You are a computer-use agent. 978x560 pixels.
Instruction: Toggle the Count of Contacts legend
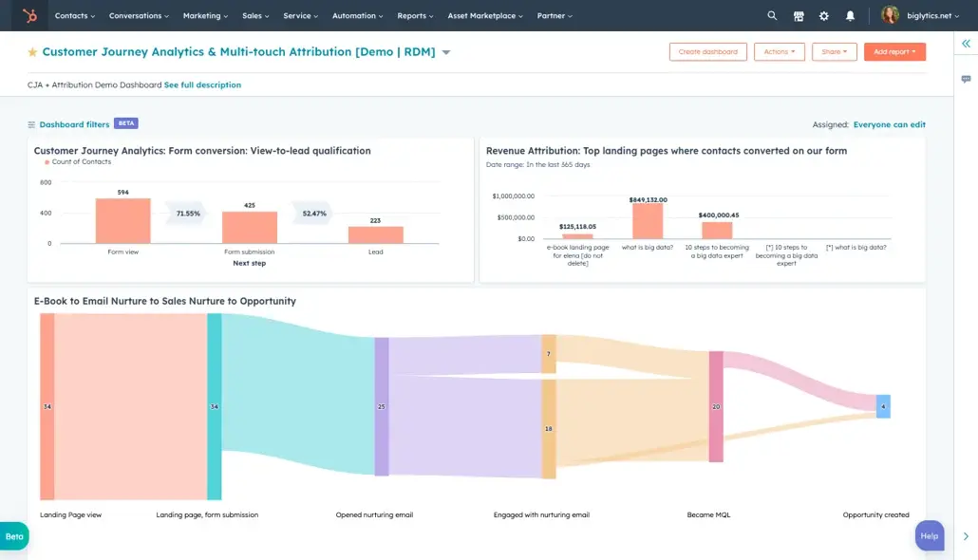(80, 162)
